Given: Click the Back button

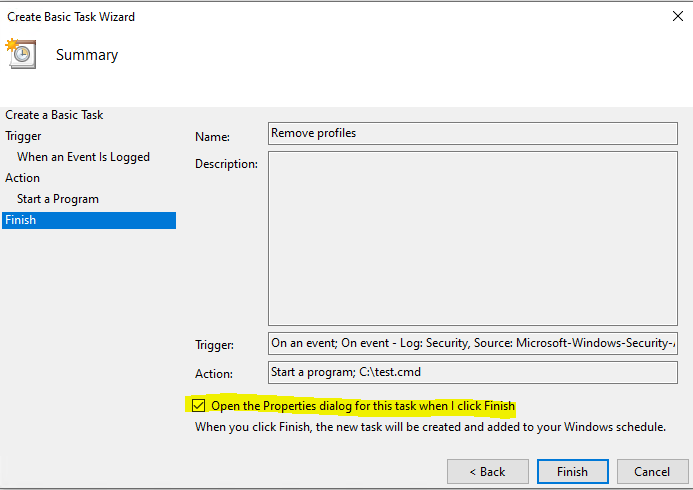Looking at the screenshot, I should click(487, 471).
